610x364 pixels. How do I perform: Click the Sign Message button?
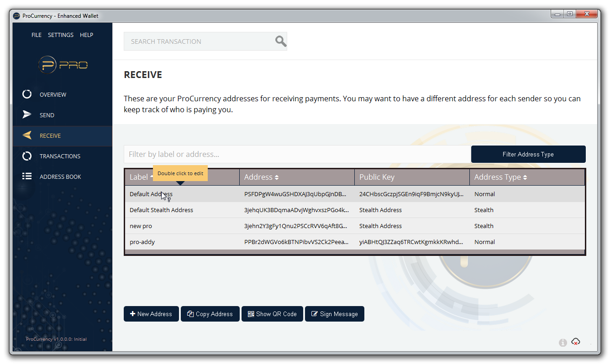(335, 314)
